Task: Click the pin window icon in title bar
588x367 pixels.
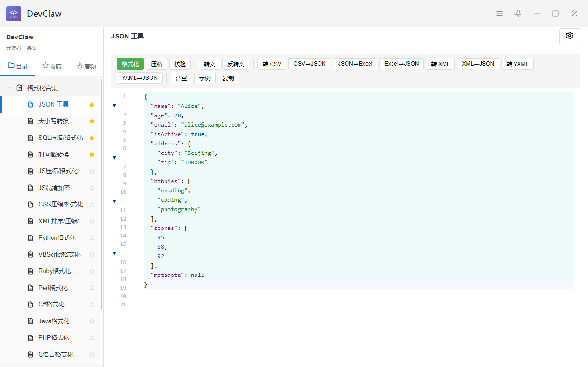Action: [x=518, y=14]
